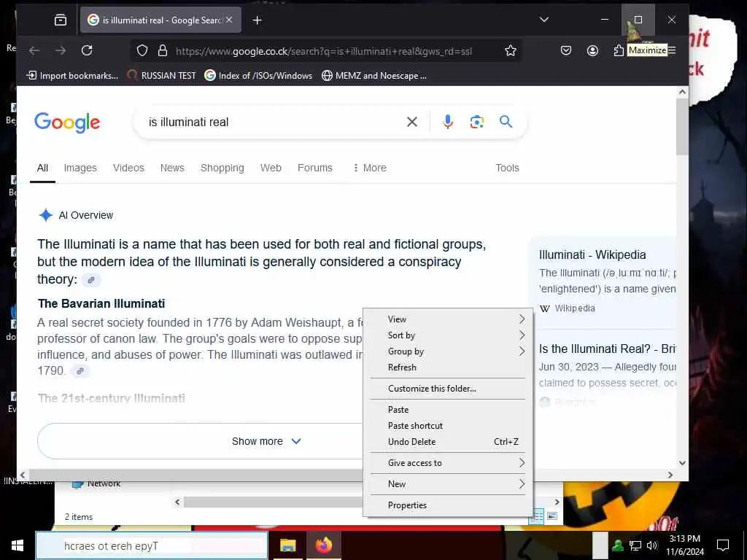Search by image with camera lens icon
The height and width of the screenshot is (560, 747).
tap(477, 122)
